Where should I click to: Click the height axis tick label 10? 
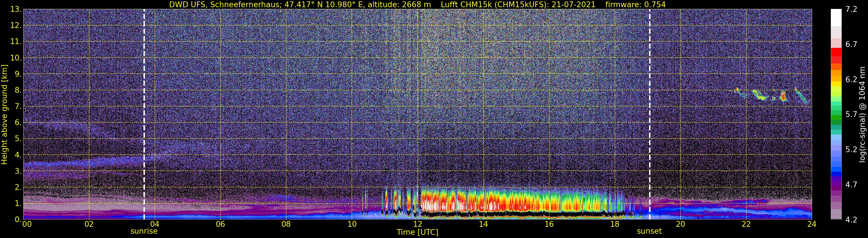(16, 58)
